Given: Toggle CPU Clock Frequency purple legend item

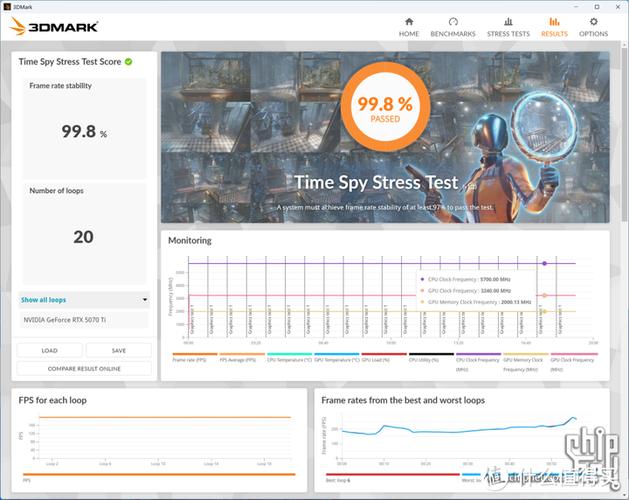Looking at the screenshot, I should point(478,362).
